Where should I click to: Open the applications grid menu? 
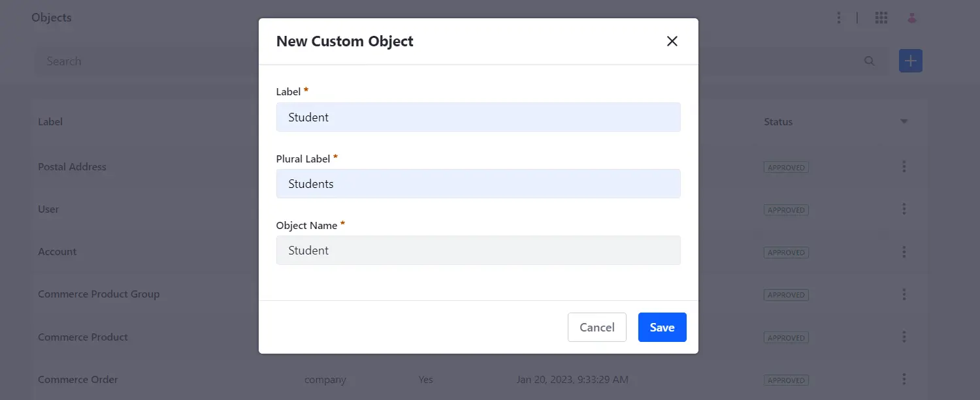[881, 18]
